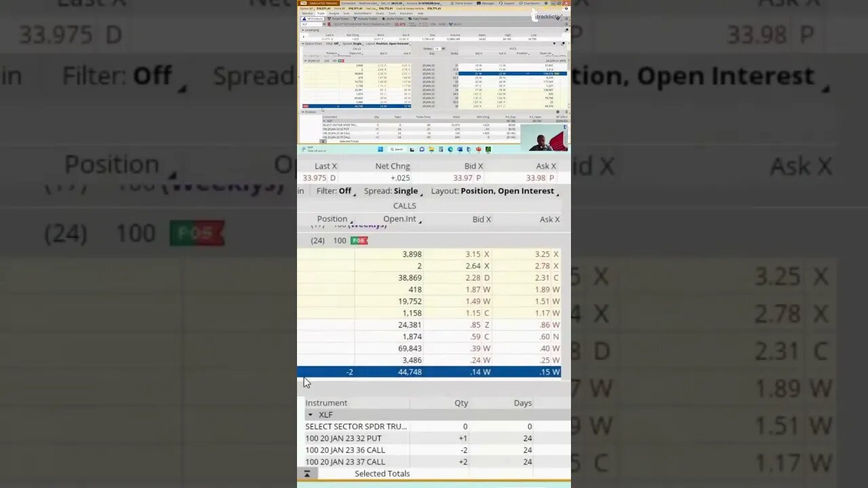Select the Pairs Trader sub-tab
Viewport: 868px width, 488px height.
(418, 19)
